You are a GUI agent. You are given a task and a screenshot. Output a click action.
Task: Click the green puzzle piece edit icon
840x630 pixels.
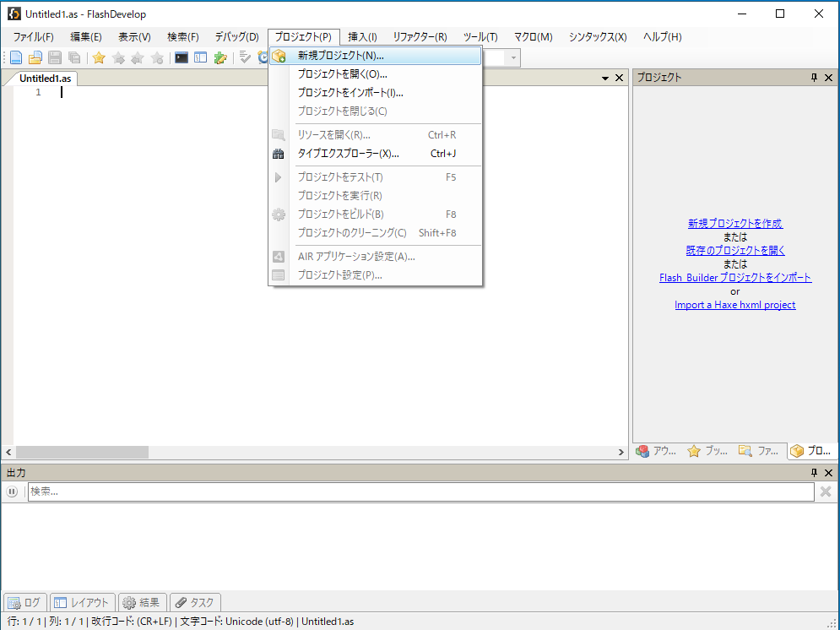click(x=220, y=57)
